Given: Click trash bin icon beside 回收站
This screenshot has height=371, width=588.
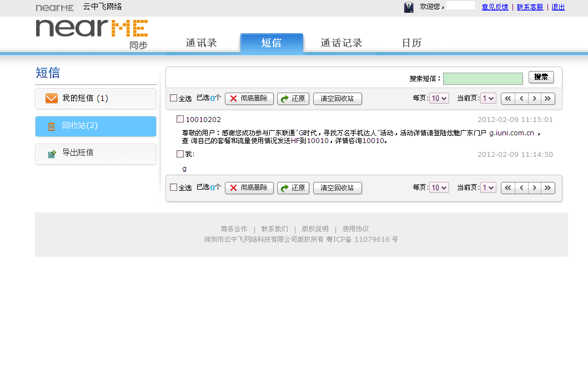Looking at the screenshot, I should coord(52,126).
